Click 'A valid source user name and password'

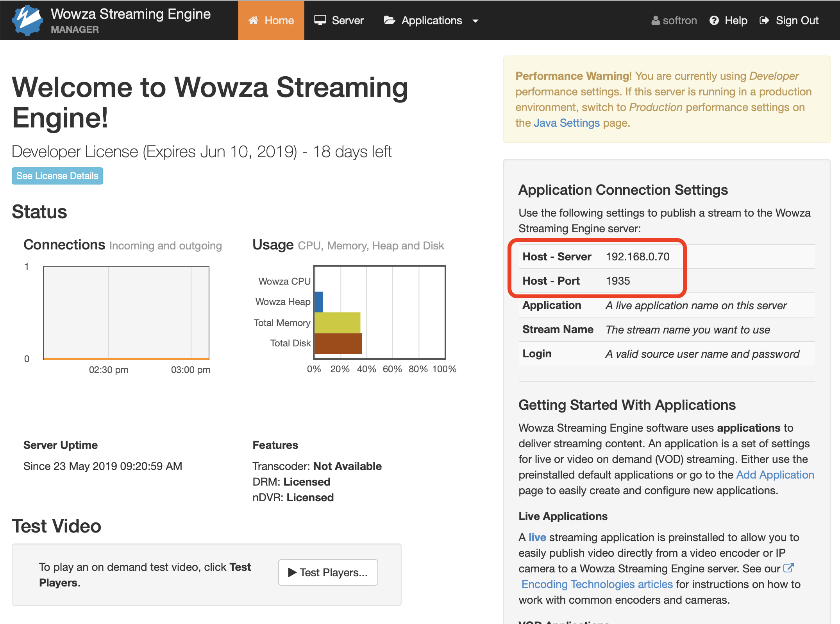(702, 354)
